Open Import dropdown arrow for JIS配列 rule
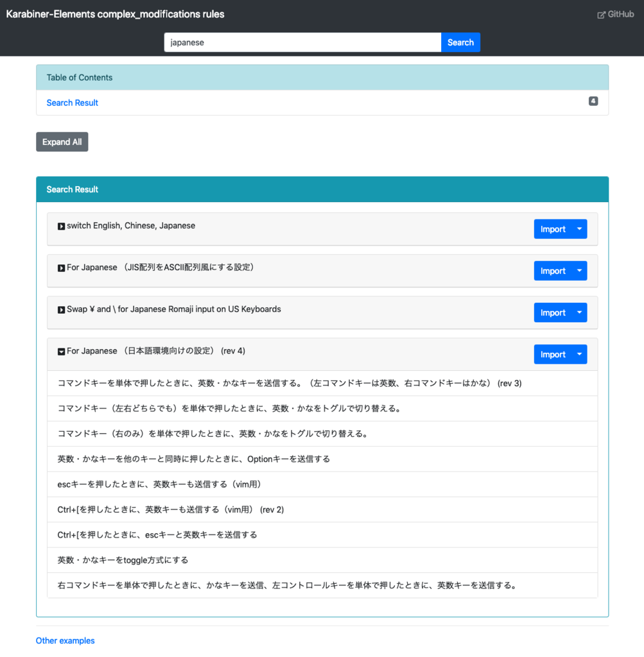 [x=579, y=271]
